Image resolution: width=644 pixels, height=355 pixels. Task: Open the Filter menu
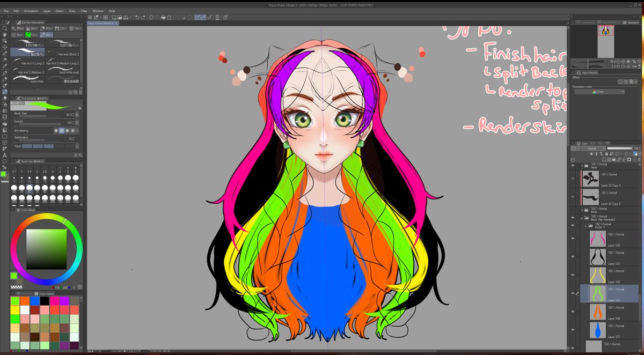pyautogui.click(x=83, y=10)
